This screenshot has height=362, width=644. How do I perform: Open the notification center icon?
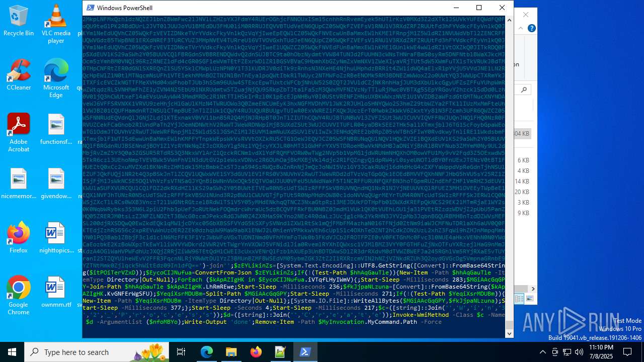(x=627, y=352)
